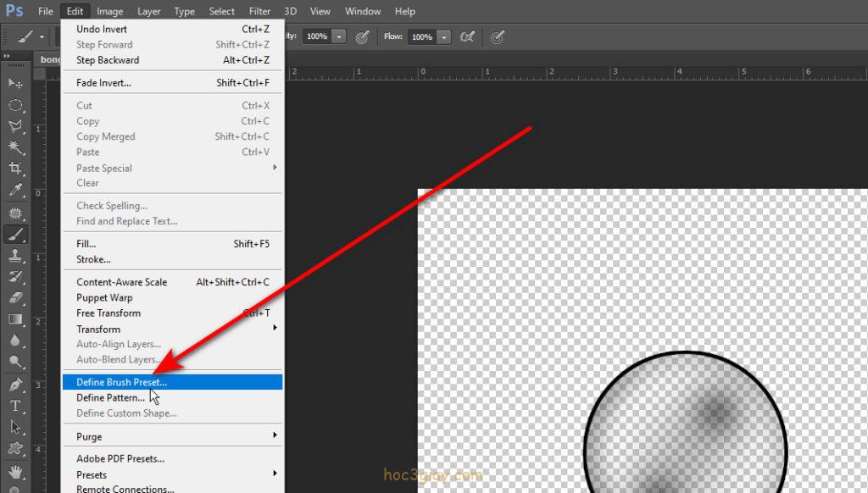Select the Hand tool
Screen dimensions: 868x493
pos(15,470)
